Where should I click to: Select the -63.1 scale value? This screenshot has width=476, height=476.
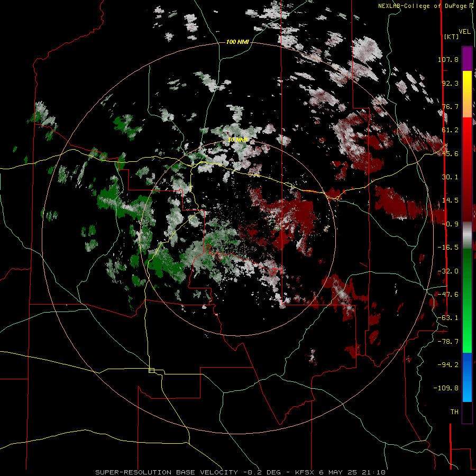click(448, 318)
